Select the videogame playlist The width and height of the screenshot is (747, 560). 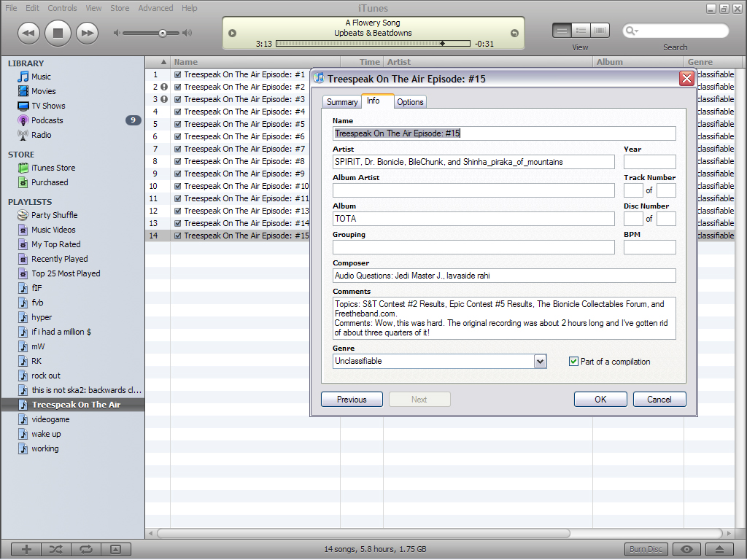point(50,419)
